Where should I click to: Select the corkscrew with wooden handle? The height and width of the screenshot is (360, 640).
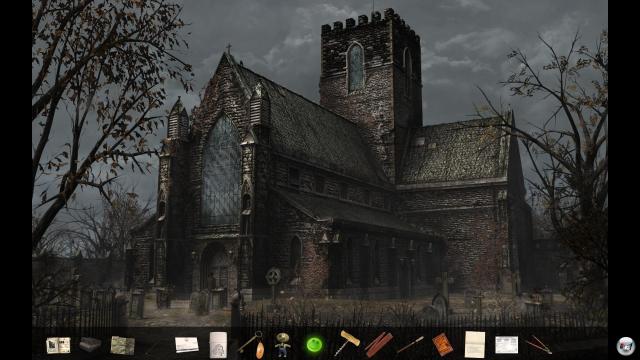347,343
